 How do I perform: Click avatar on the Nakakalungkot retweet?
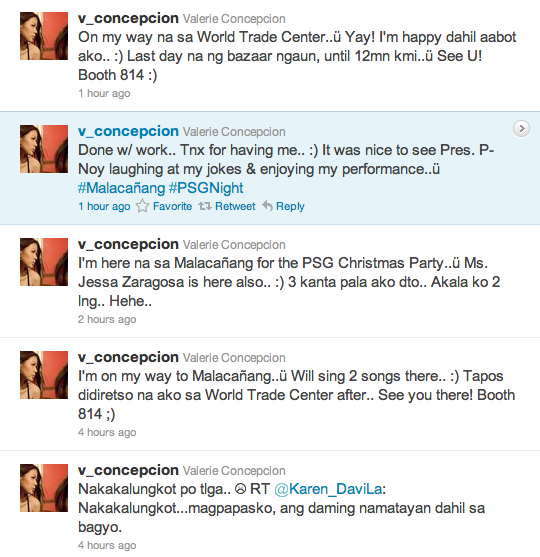click(44, 488)
